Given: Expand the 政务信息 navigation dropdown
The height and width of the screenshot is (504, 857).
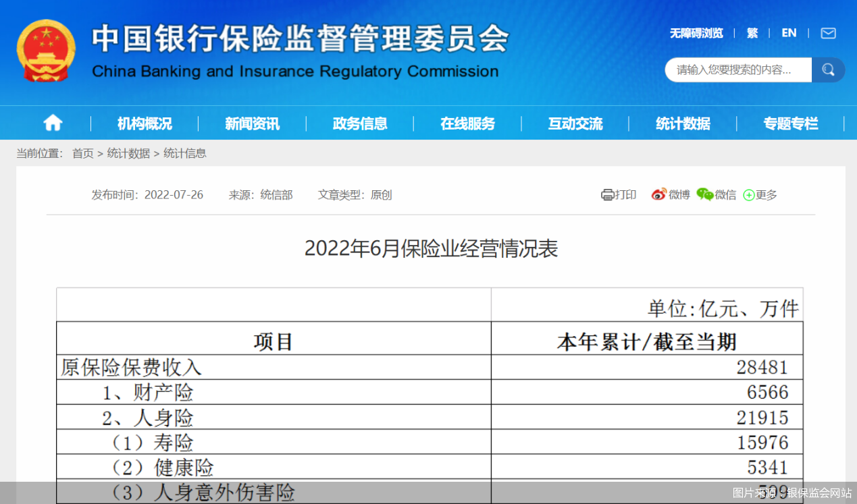Looking at the screenshot, I should (x=359, y=123).
